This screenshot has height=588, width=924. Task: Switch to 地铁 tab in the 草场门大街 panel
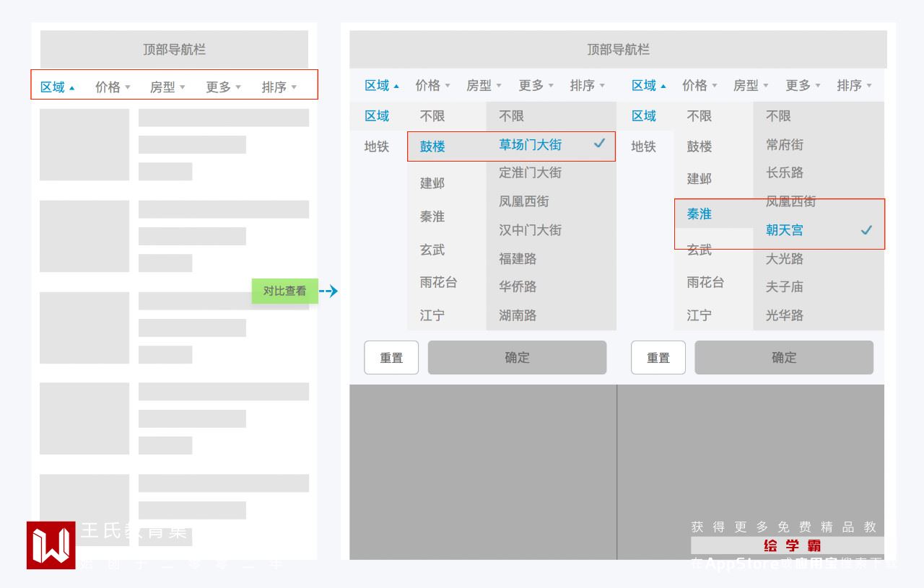tap(377, 146)
